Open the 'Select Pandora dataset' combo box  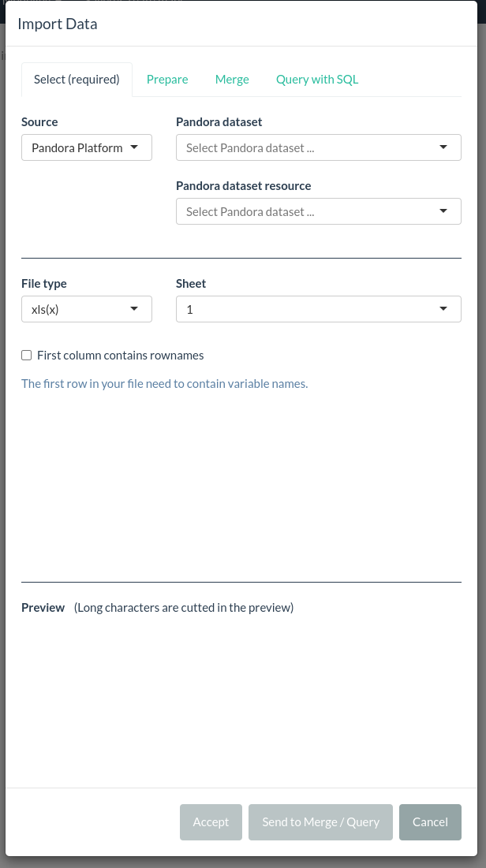[x=319, y=147]
